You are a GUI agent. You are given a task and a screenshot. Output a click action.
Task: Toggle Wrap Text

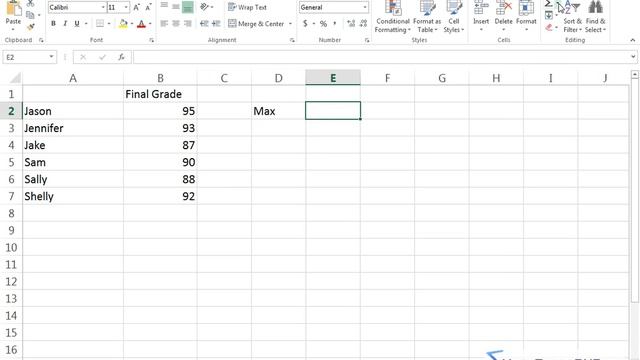click(x=247, y=7)
